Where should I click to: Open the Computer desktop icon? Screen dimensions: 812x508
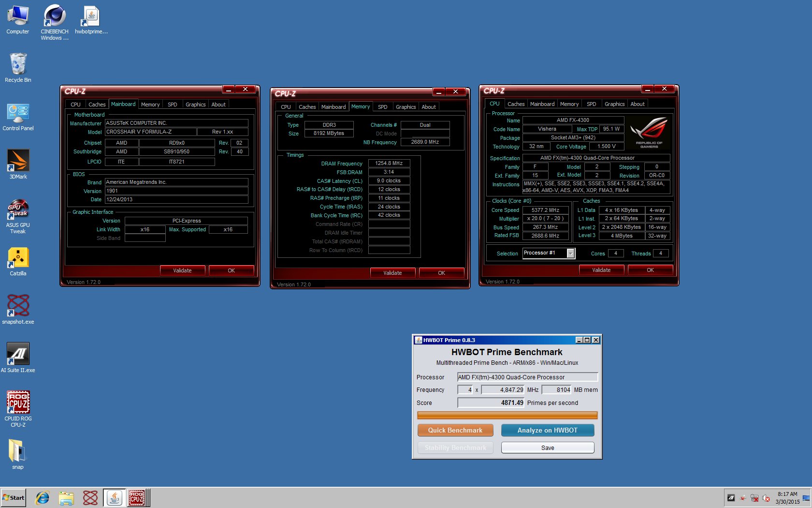[x=18, y=19]
